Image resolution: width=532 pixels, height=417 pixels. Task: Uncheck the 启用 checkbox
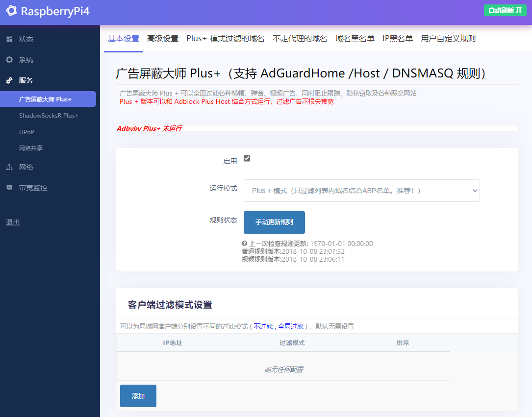(x=247, y=158)
